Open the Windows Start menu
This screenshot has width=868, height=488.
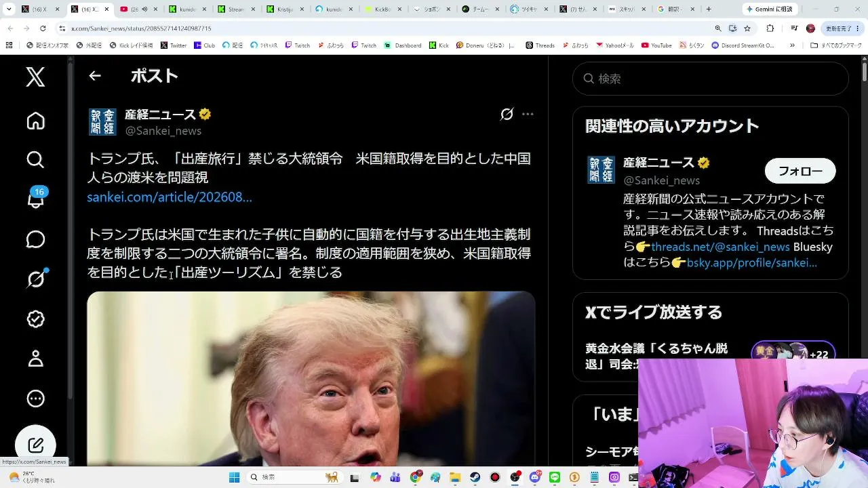[x=234, y=477]
